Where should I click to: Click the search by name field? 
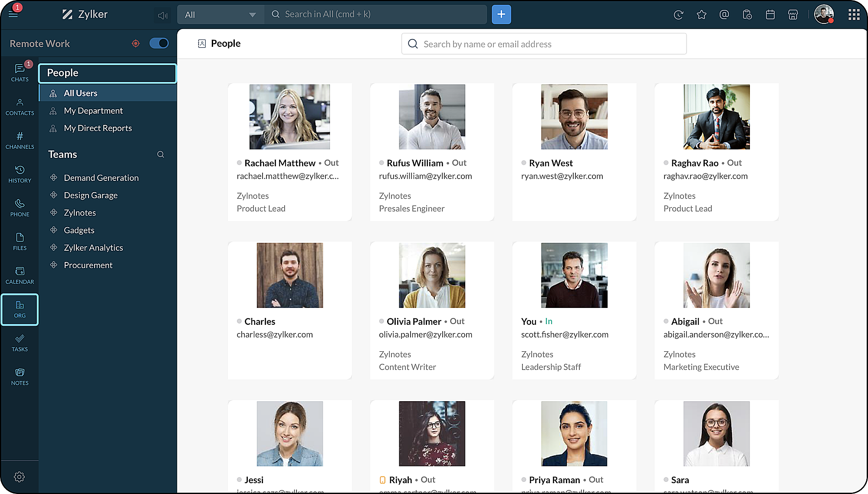click(543, 44)
